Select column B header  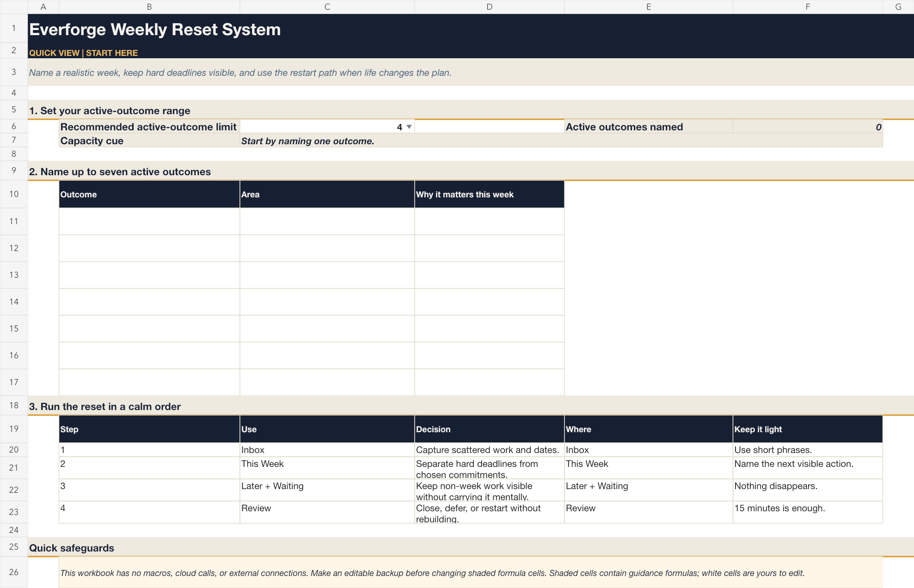[149, 7]
